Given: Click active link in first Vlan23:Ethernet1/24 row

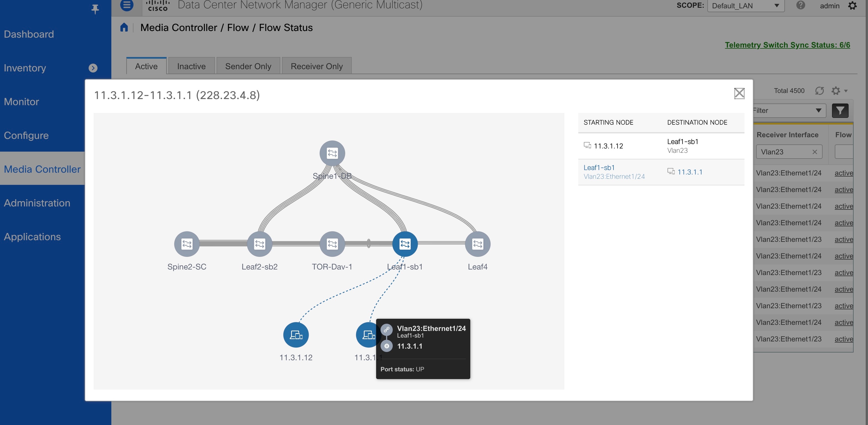Looking at the screenshot, I should coord(844,173).
